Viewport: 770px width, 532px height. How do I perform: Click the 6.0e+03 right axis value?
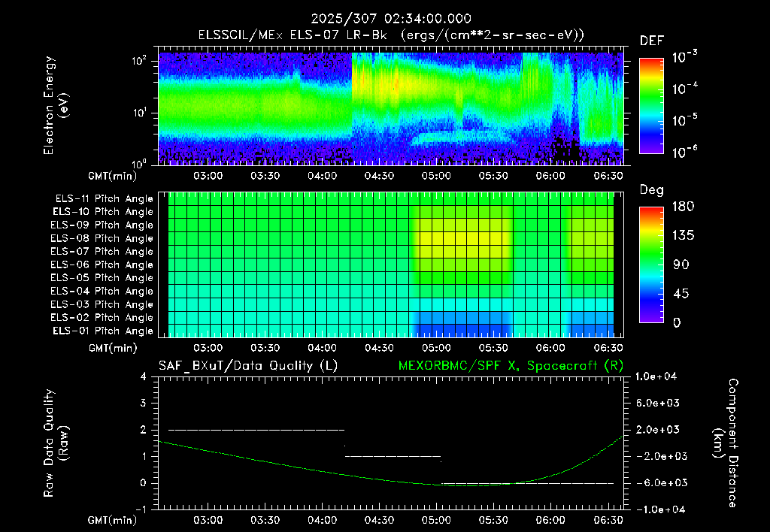coord(656,403)
